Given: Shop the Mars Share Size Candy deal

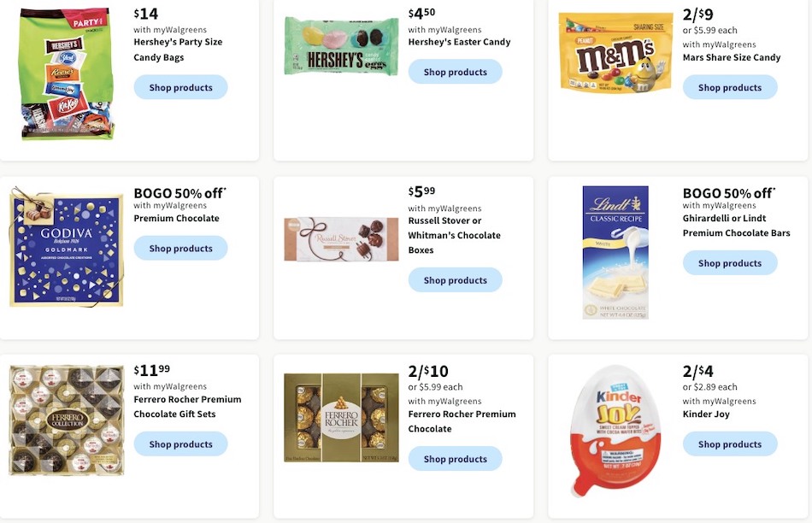Looking at the screenshot, I should click(730, 87).
